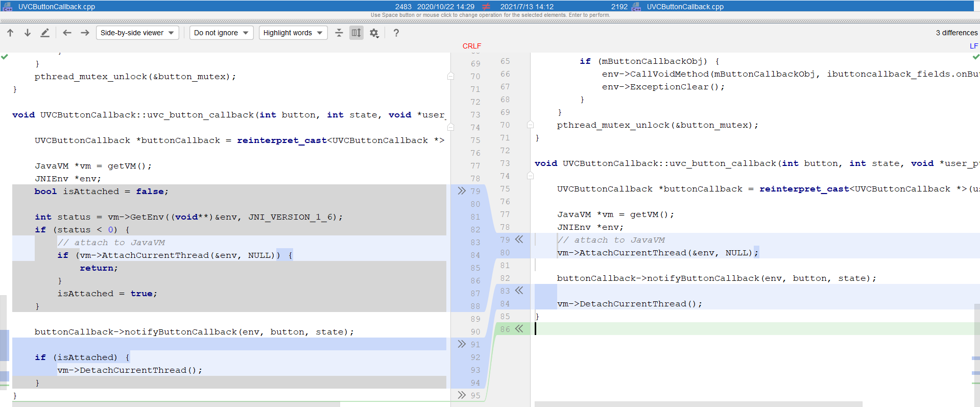Open the Side-by-side viewer dropdown

coord(137,33)
